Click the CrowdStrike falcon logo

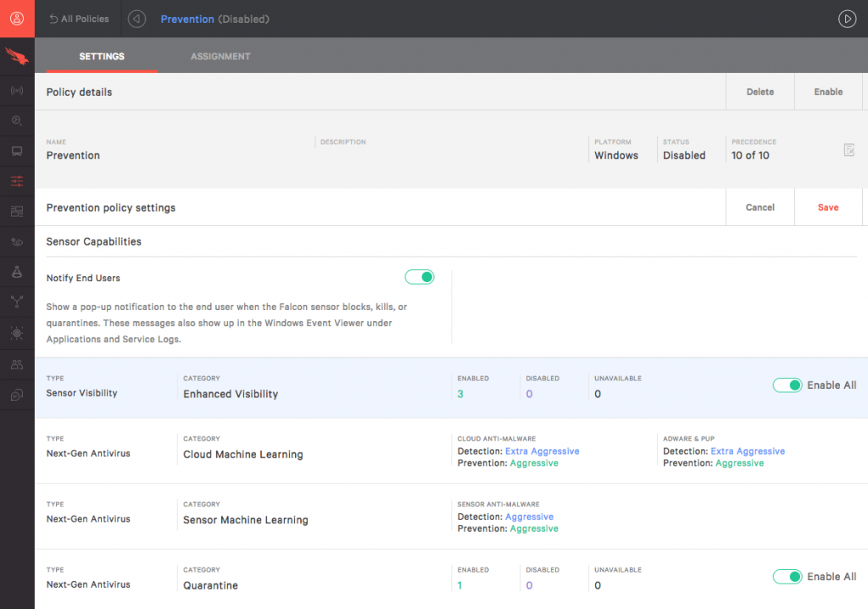17,56
